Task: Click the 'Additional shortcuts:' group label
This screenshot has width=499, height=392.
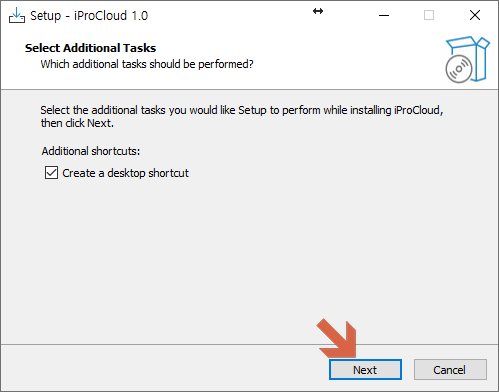Action: [x=91, y=151]
